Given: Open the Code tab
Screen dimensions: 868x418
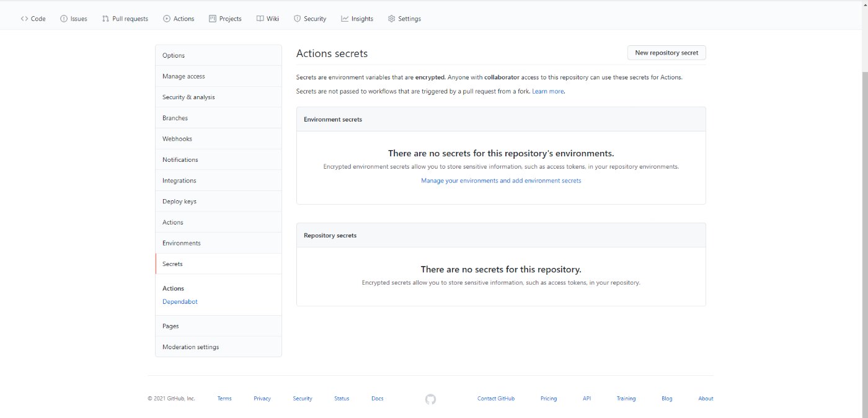Looking at the screenshot, I should tap(33, 19).
